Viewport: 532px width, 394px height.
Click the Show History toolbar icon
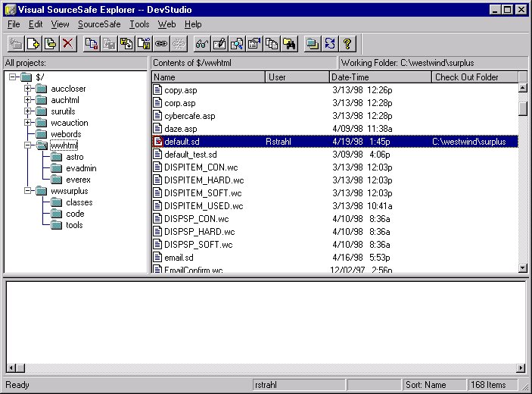coord(272,43)
